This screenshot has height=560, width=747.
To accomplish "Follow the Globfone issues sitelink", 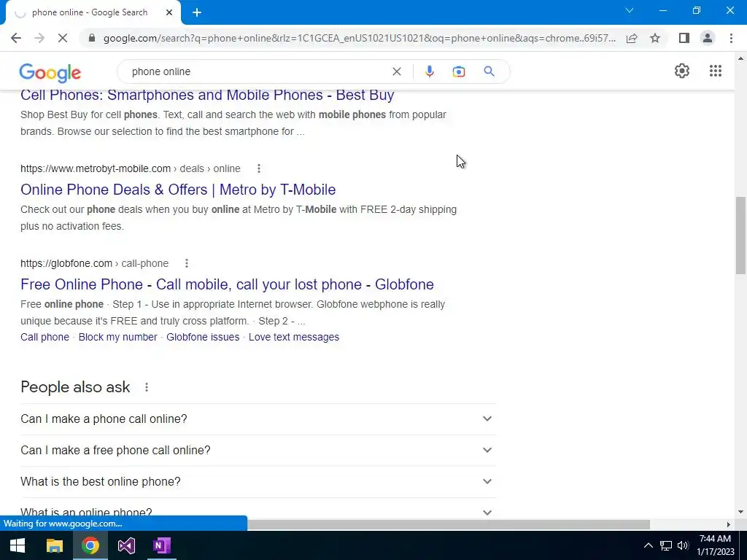I will (203, 337).
